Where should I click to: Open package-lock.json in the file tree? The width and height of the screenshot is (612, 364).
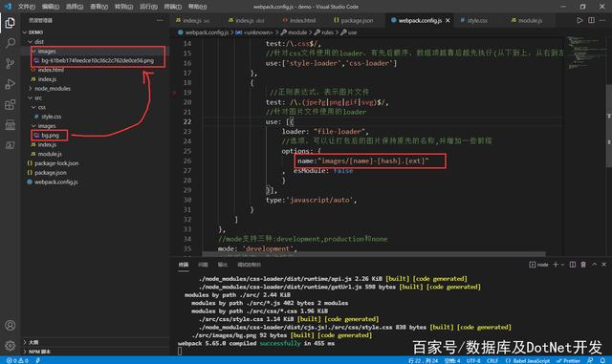coord(56,163)
